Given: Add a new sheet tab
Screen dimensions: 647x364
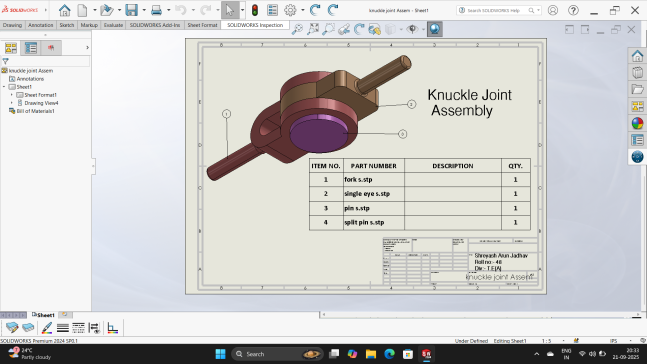Looking at the screenshot, I should pyautogui.click(x=64, y=315).
